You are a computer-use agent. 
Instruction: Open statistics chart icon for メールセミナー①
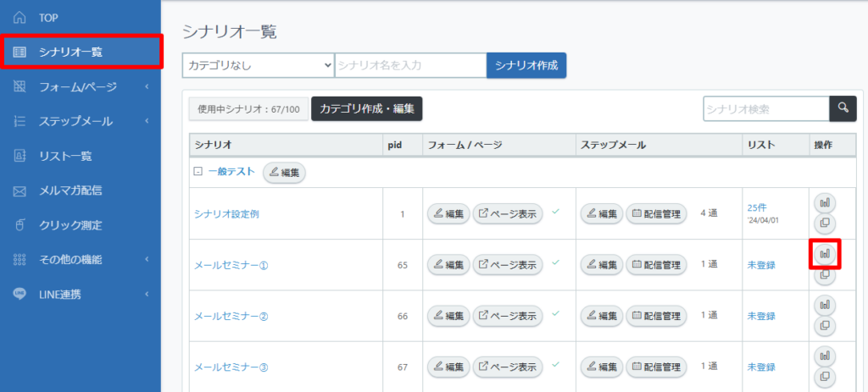(x=825, y=254)
